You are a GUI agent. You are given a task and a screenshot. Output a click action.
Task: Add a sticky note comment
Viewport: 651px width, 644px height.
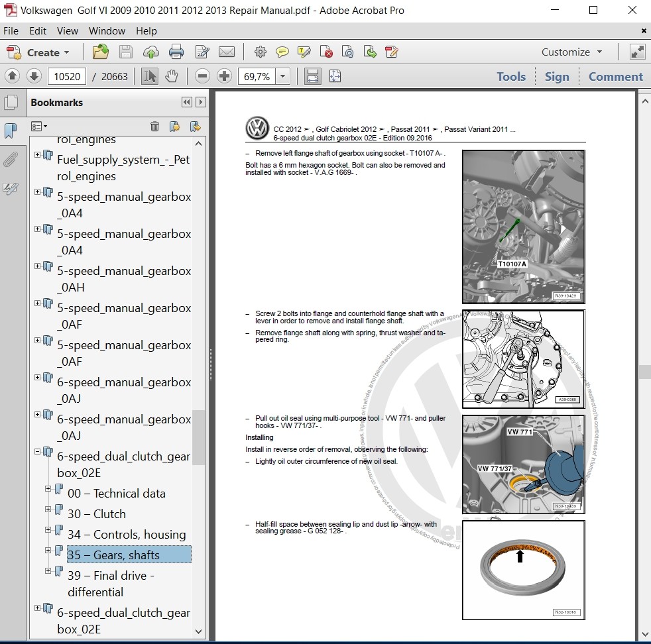tap(282, 52)
